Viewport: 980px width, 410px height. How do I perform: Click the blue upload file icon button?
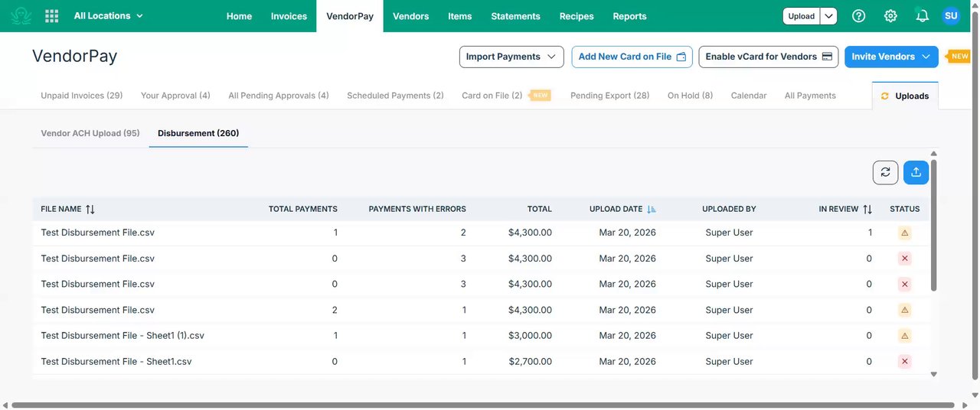click(916, 172)
